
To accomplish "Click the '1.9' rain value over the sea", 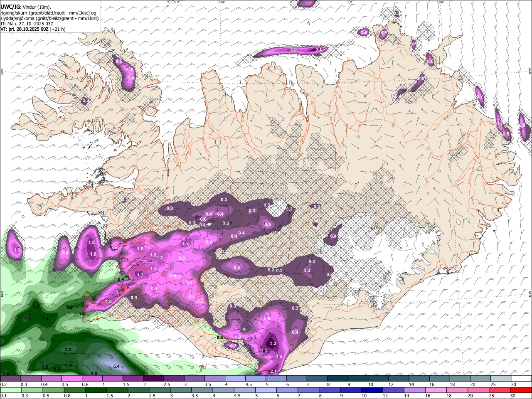I will 69,365.
